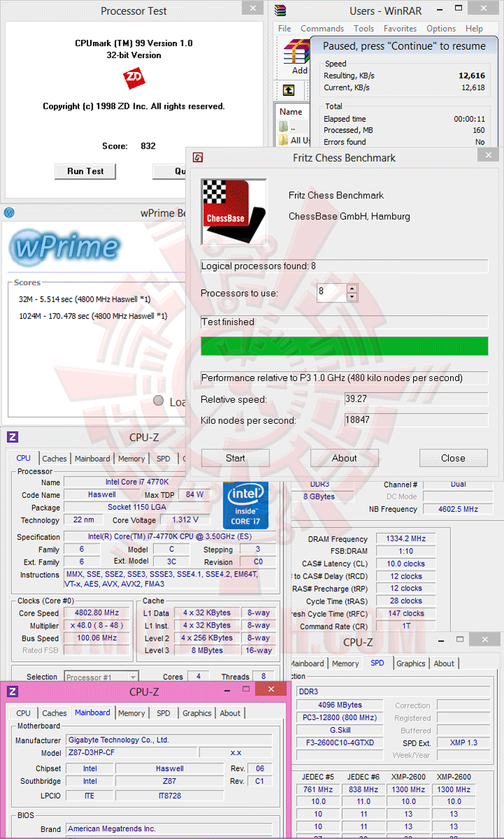The height and width of the screenshot is (839, 504).
Task: Switch to Caches tab in upper CPU-Z window
Action: [x=55, y=459]
